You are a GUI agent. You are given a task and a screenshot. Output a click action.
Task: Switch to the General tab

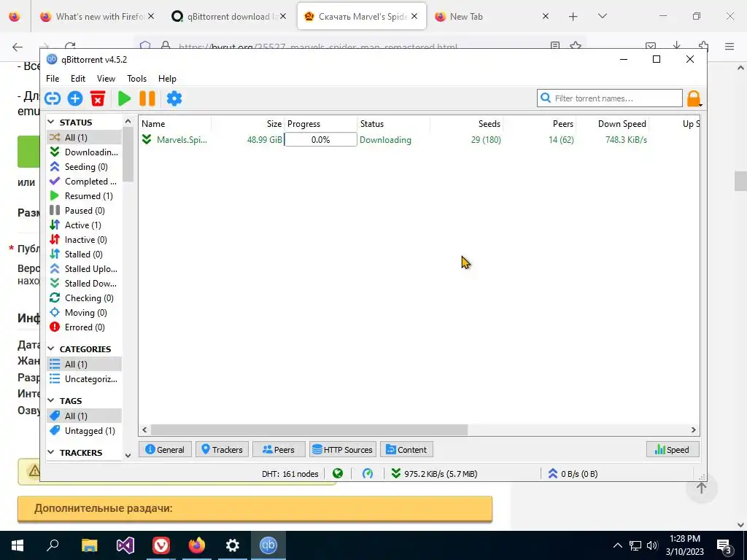[x=165, y=449]
